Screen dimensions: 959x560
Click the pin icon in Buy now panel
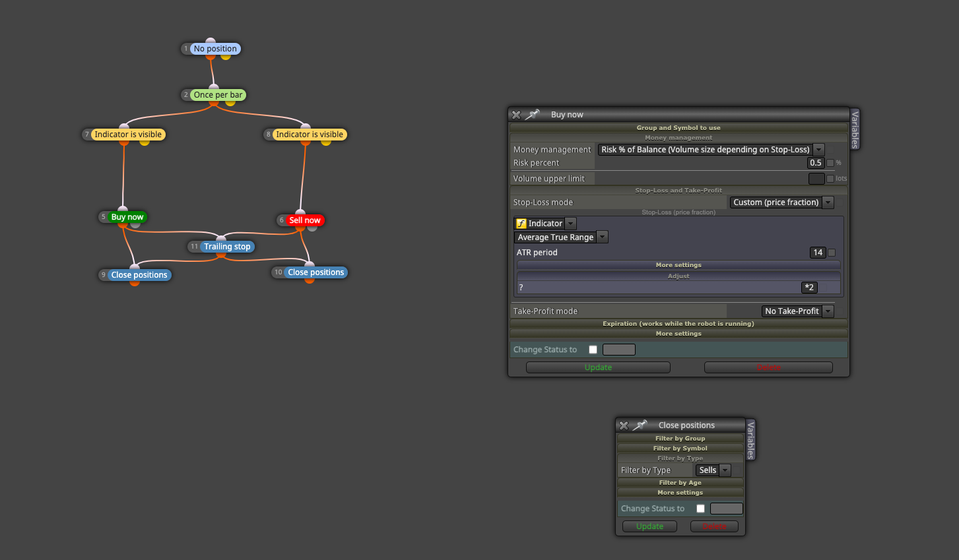point(532,115)
